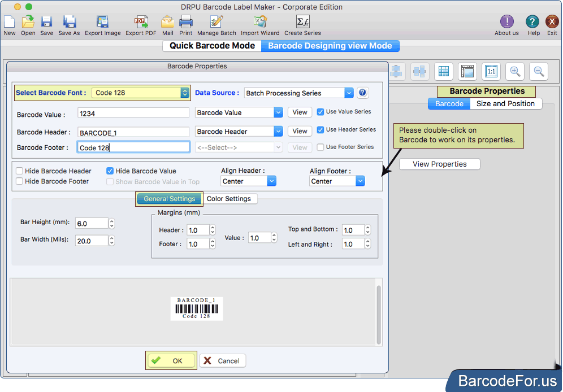Select the zoom-in magnifier icon
The image size is (563, 392).
click(x=514, y=71)
